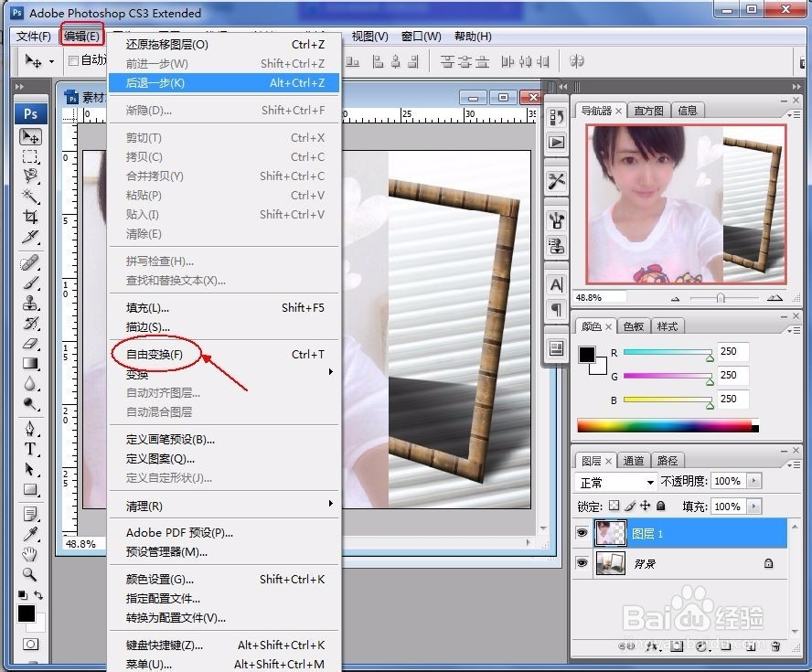Viewport: 812px width, 672px height.
Task: Select the 图层 1 layer thumbnail
Action: point(611,533)
